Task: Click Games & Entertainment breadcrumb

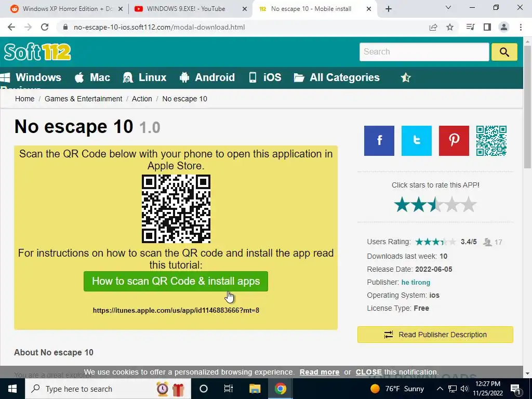Action: point(84,99)
